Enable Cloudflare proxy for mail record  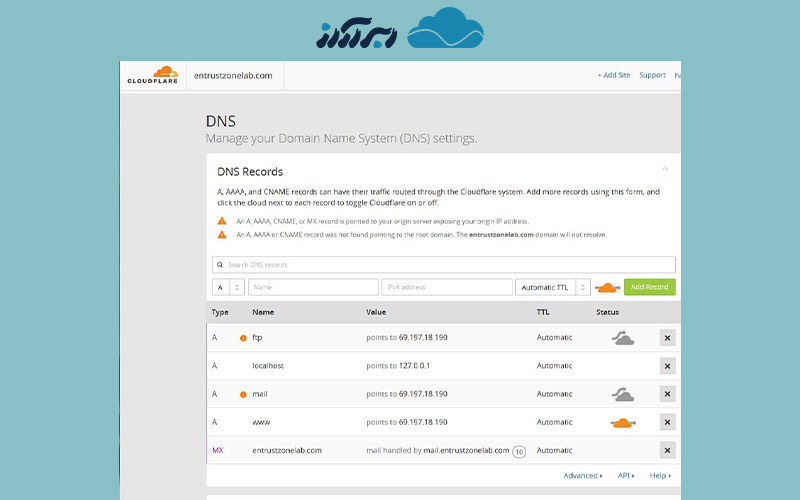[x=622, y=394]
